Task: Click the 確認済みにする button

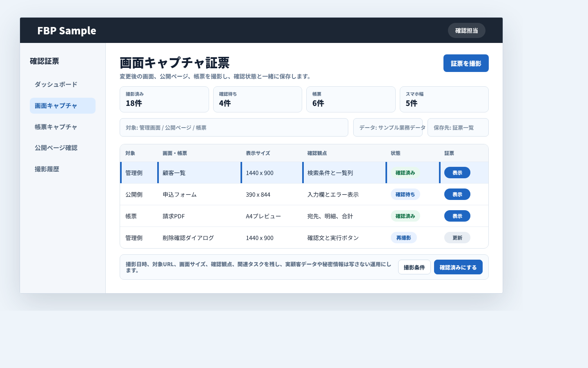Action: (x=458, y=267)
